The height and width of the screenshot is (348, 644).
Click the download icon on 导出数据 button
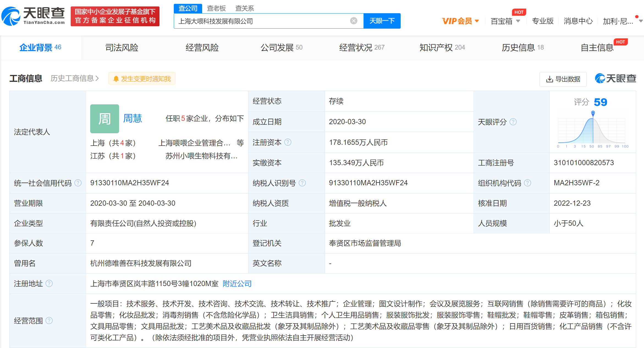(x=549, y=79)
